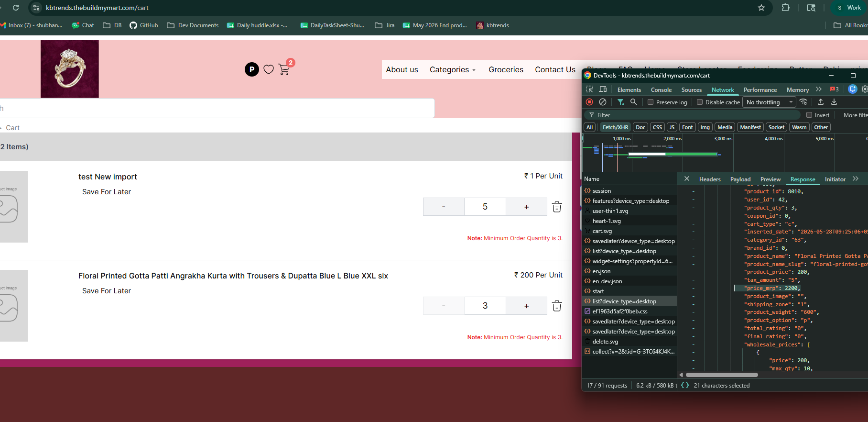
Task: Pretty print the response with braces icon
Action: [685, 385]
